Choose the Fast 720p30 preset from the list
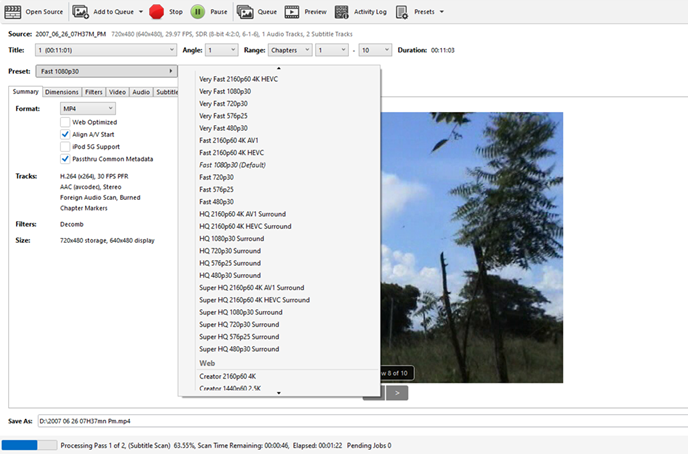Screen dimensions: 688x454 (215, 176)
